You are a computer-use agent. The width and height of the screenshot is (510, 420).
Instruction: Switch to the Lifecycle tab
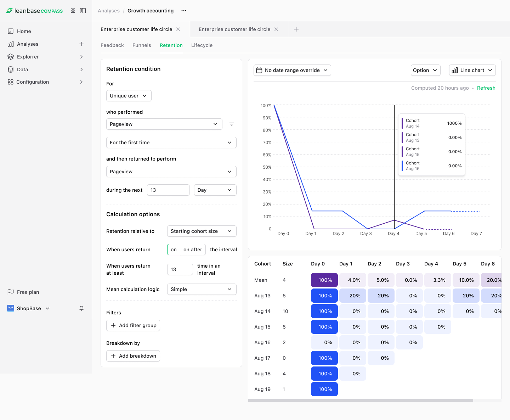(x=202, y=45)
